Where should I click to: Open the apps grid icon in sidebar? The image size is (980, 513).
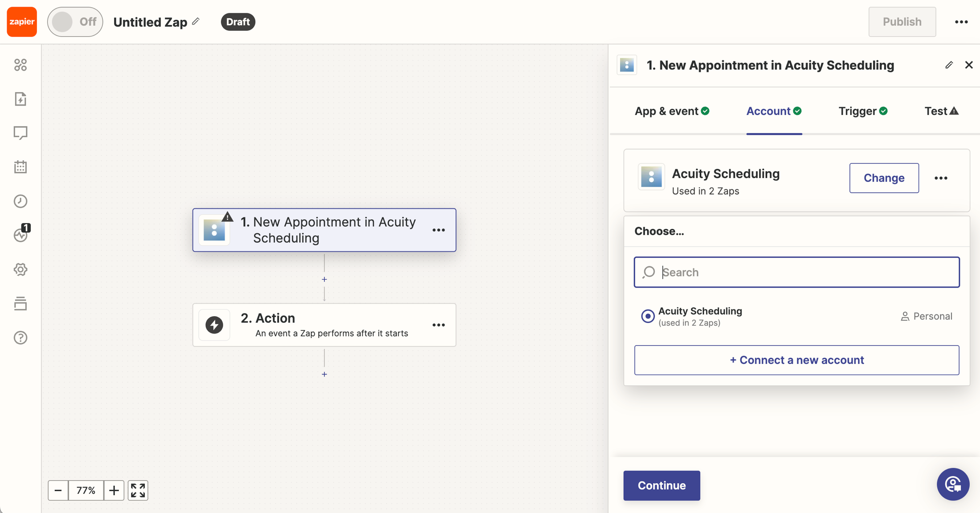(20, 65)
